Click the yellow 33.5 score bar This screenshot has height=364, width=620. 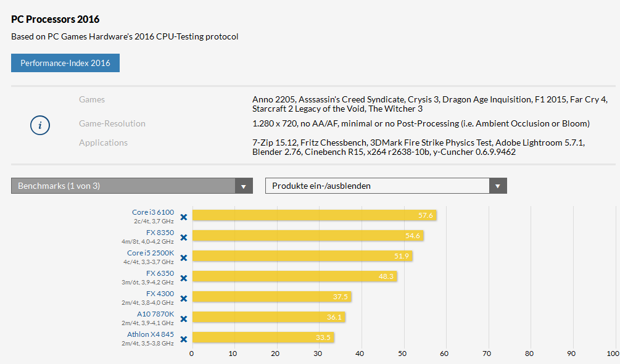[263, 337]
